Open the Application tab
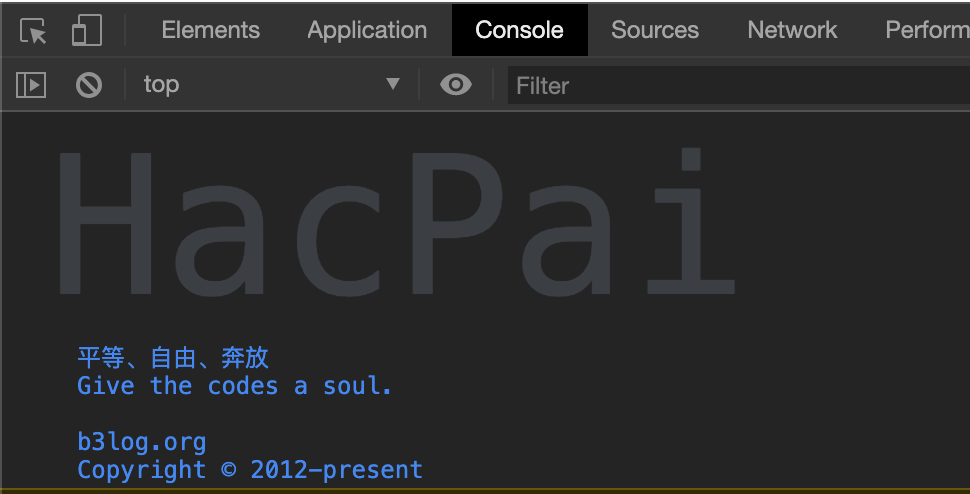Image resolution: width=970 pixels, height=494 pixels. [367, 31]
